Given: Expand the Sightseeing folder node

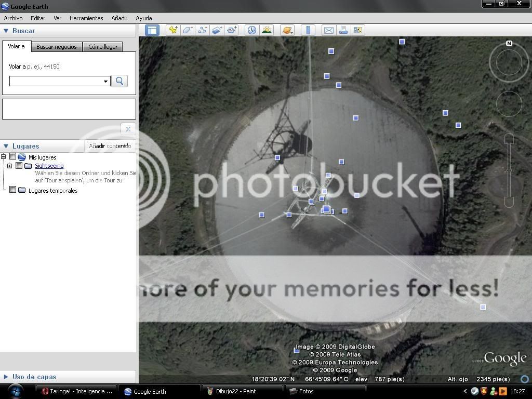Looking at the screenshot, I should point(9,166).
